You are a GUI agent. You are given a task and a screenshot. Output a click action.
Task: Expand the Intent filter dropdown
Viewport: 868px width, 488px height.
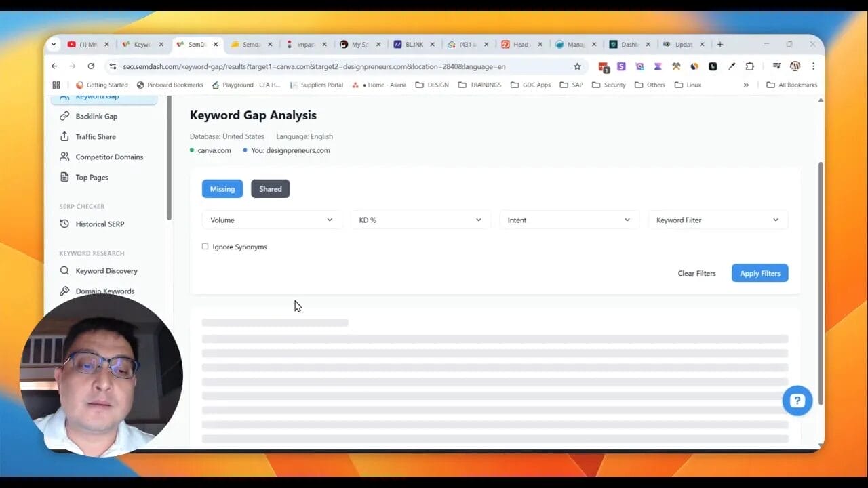[568, 220]
